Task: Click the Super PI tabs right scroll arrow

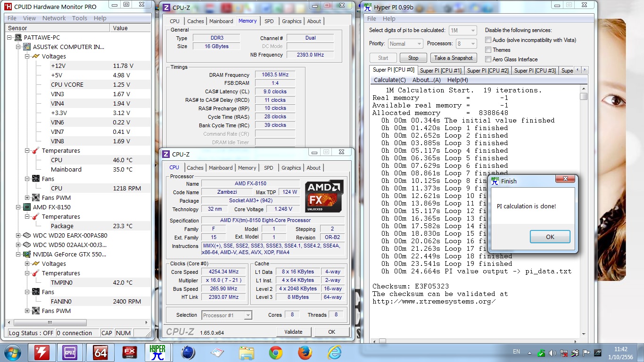Action: (585, 70)
